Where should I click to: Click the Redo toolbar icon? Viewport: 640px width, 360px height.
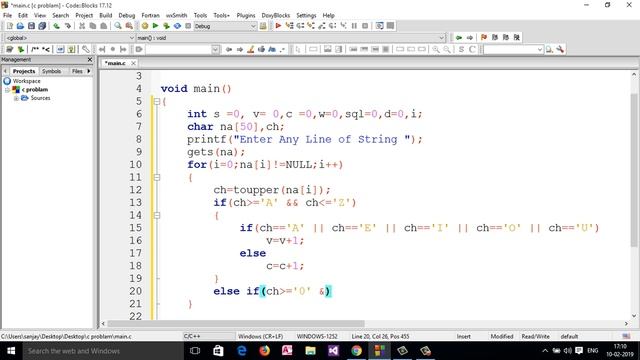point(67,26)
